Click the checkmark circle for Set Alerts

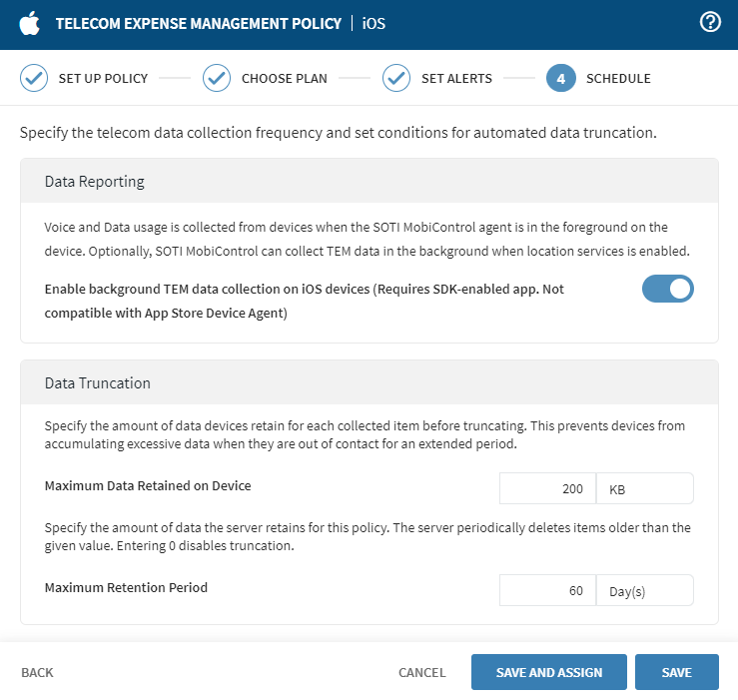click(x=396, y=78)
